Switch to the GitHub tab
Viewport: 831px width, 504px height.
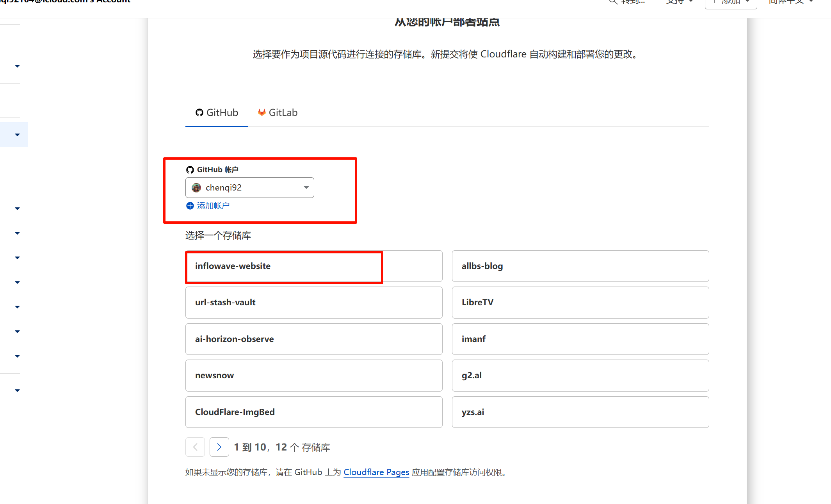[x=217, y=113]
